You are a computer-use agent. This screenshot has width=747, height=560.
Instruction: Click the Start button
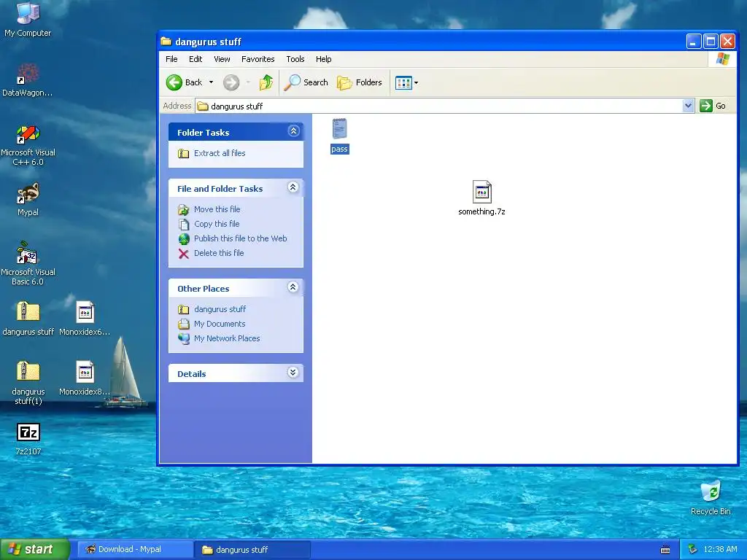point(35,549)
